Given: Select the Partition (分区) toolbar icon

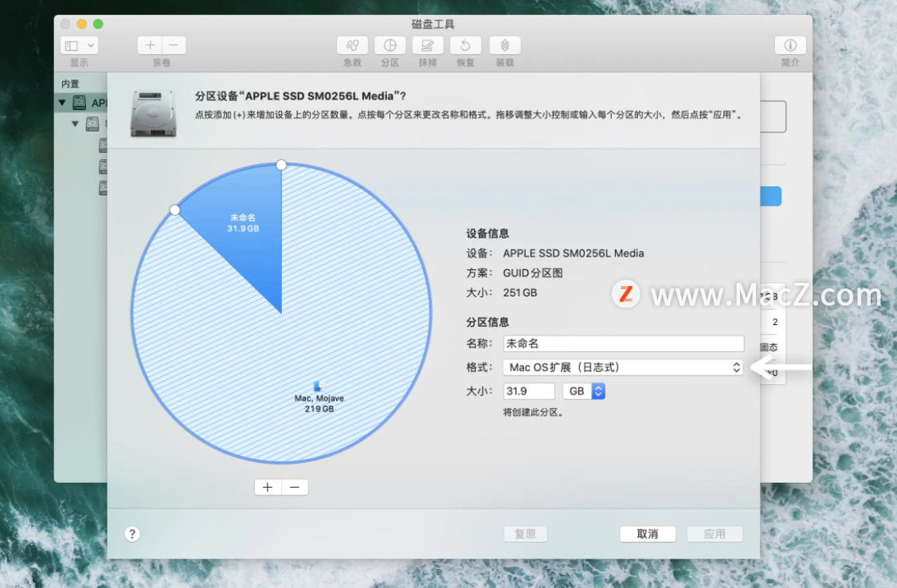Looking at the screenshot, I should [390, 45].
